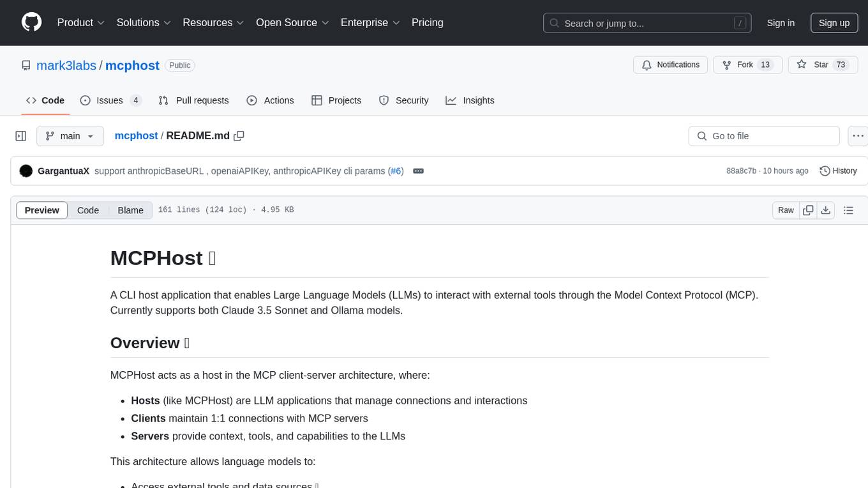
Task: Go to the mcphost breadcrumb folder
Action: coord(136,136)
